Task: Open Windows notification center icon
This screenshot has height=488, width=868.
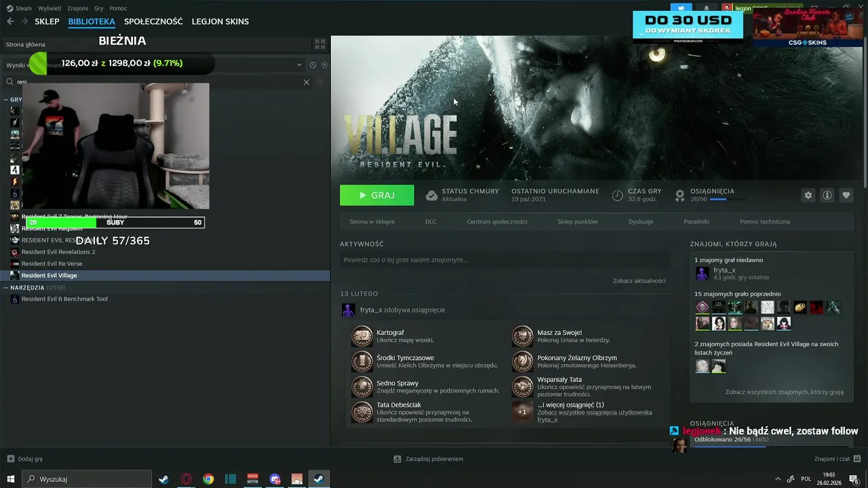Action: [x=854, y=479]
